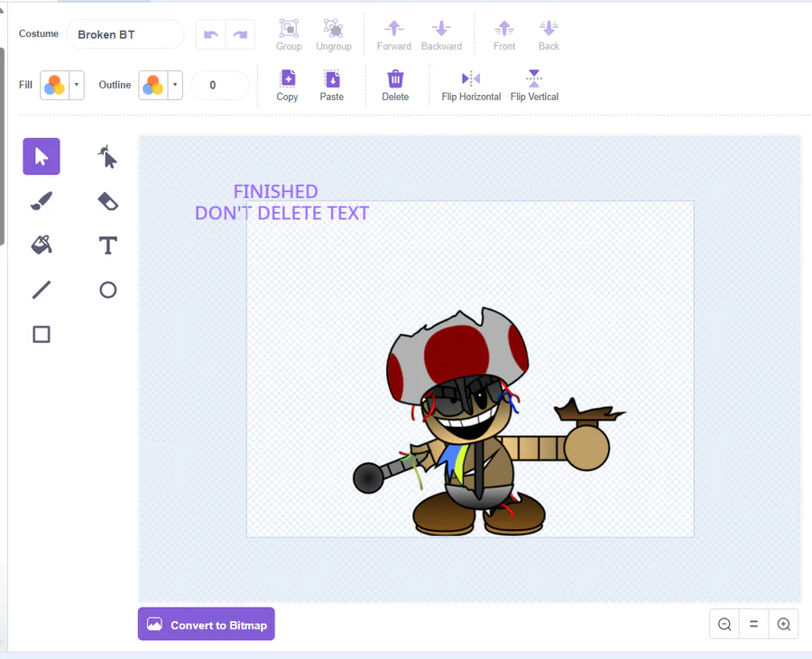Edit the outline width field

(x=220, y=85)
